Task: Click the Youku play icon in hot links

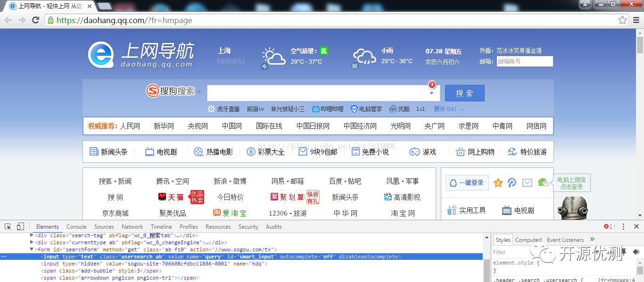Action: pos(391,109)
